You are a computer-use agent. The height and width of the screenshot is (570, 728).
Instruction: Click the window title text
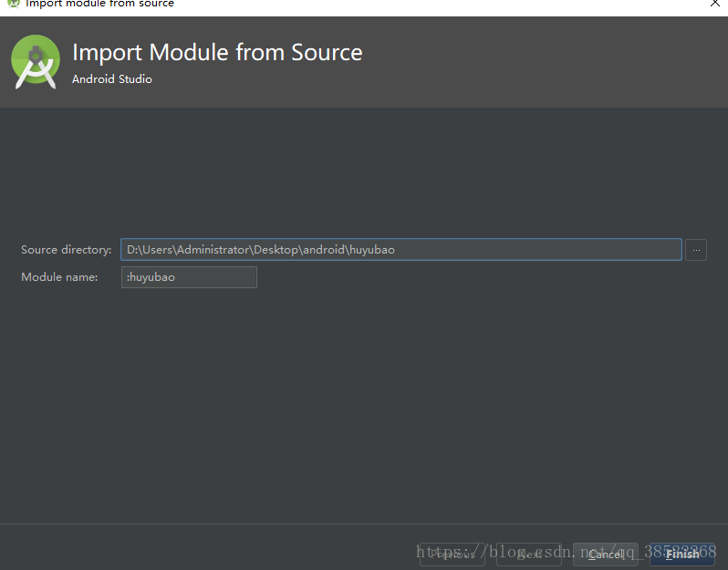99,4
